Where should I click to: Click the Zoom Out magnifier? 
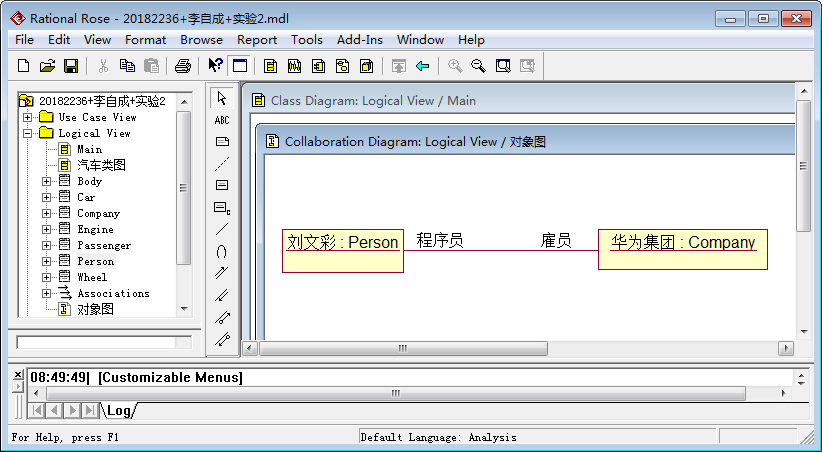click(478, 66)
